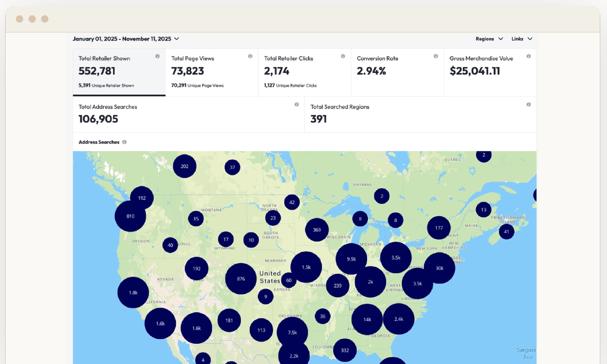Image resolution: width=607 pixels, height=364 pixels.
Task: Select the Total Retailer Clicks tab
Action: 304,72
